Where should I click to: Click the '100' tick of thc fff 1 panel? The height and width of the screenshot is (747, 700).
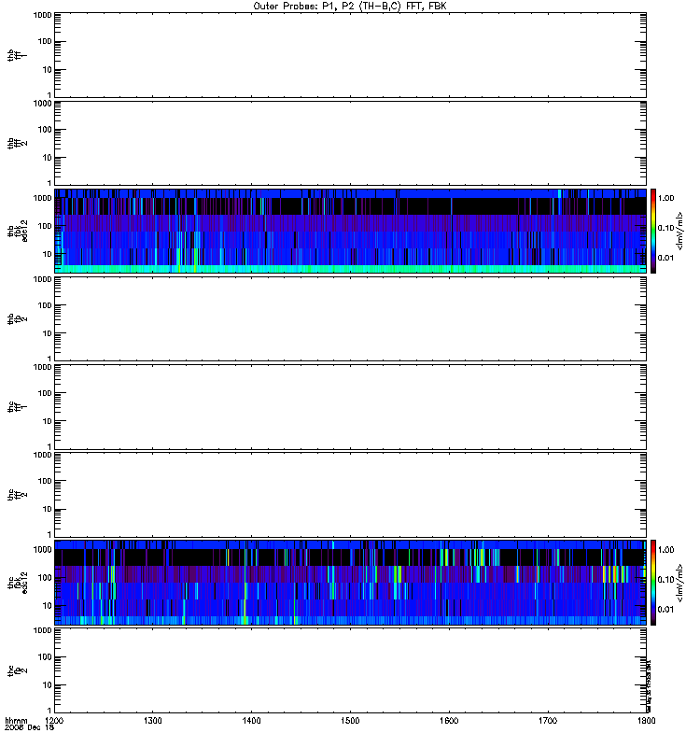point(45,393)
